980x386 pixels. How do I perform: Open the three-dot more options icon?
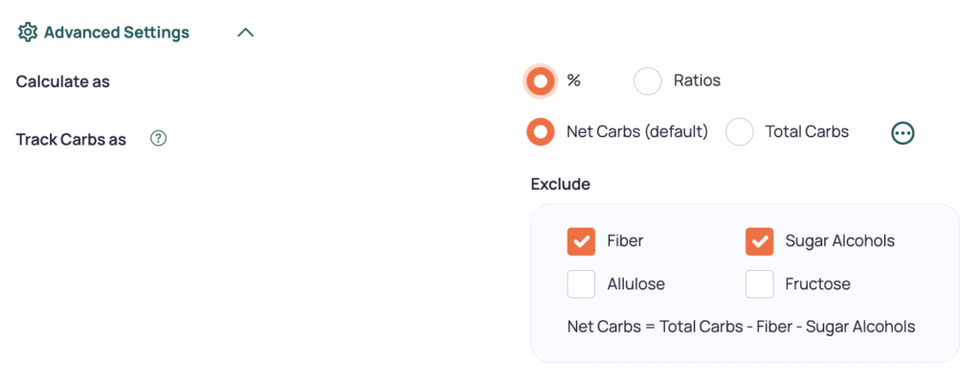point(902,133)
